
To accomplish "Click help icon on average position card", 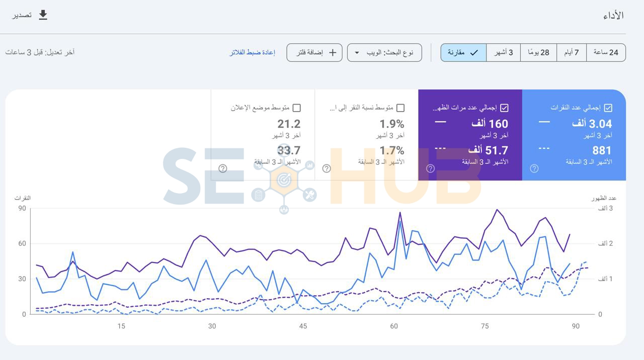I will 223,169.
